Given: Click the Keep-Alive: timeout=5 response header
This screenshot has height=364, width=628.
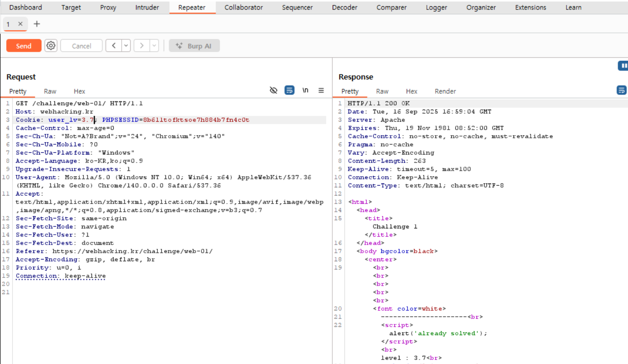Looking at the screenshot, I should point(409,169).
